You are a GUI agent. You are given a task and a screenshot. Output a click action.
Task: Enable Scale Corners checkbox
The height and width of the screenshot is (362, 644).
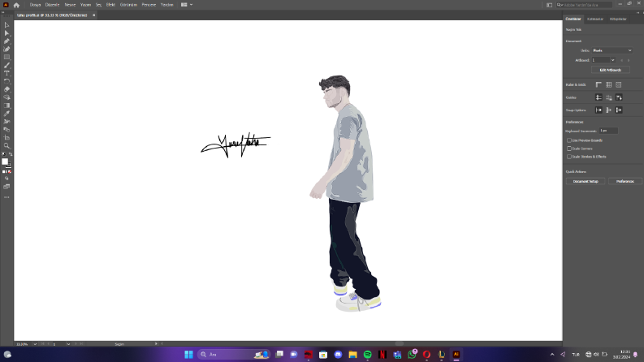569,149
